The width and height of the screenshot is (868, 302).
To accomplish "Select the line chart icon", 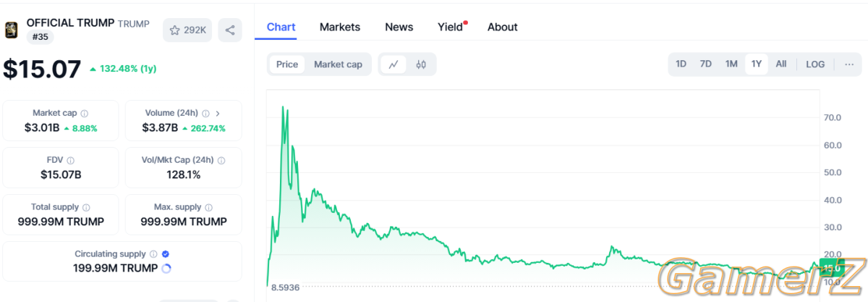I will pyautogui.click(x=393, y=64).
